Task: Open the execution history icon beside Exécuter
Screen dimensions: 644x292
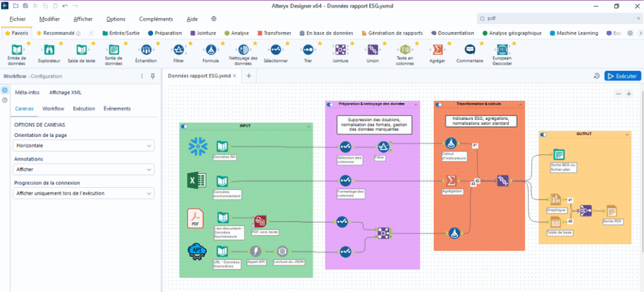Action: pyautogui.click(x=596, y=76)
